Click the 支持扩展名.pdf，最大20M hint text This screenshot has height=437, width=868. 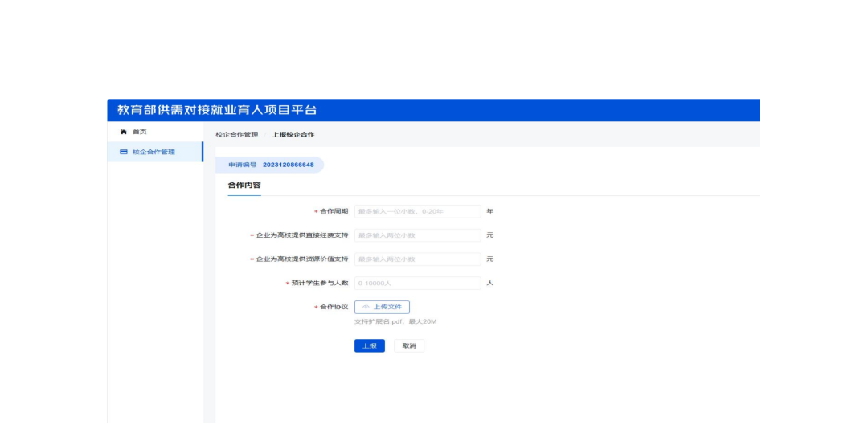point(395,321)
